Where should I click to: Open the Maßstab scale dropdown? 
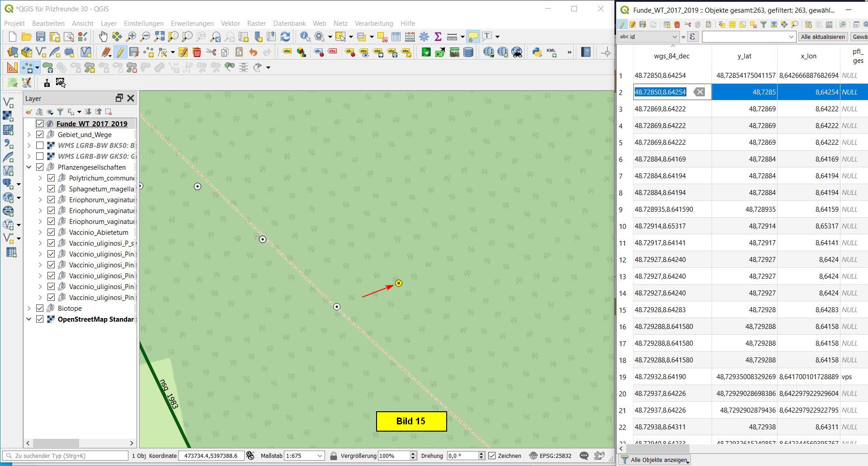320,456
